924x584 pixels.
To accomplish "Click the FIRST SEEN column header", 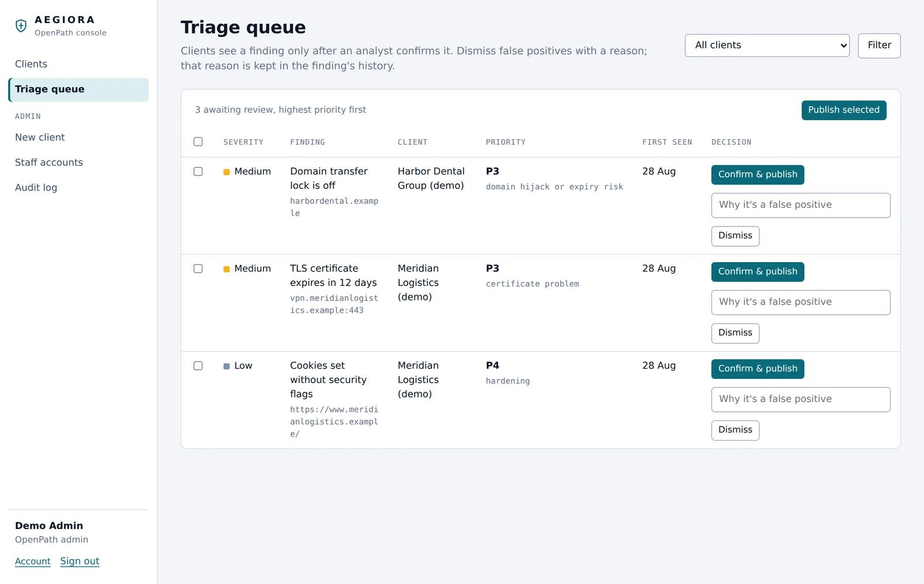I will [x=667, y=142].
